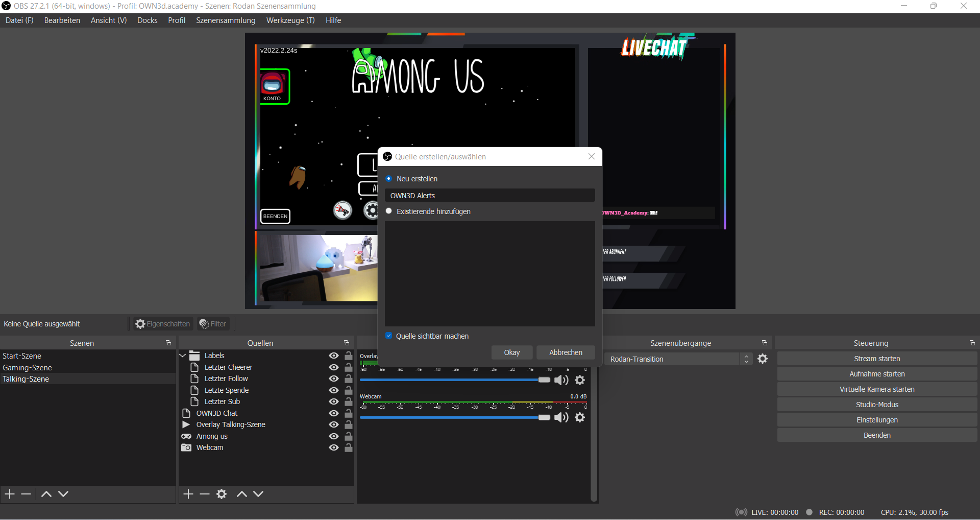980x520 pixels.
Task: Expand the Overlay Talking-Szene source
Action: click(186, 424)
